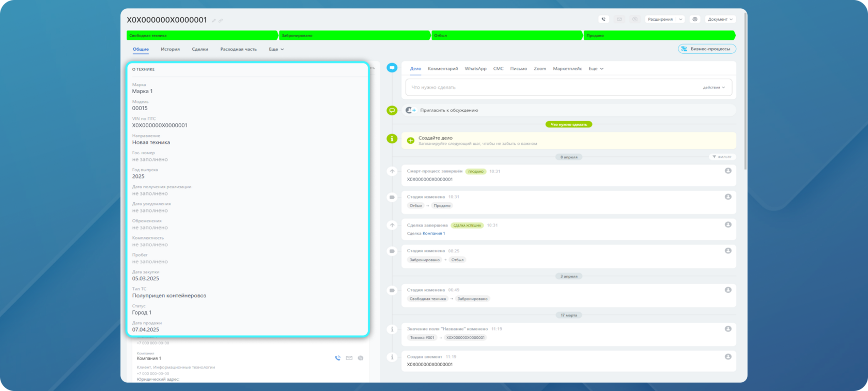Viewport: 868px width, 391px height.
Task: Click user avatar on Смарт-процесс завершён entry
Action: [728, 171]
